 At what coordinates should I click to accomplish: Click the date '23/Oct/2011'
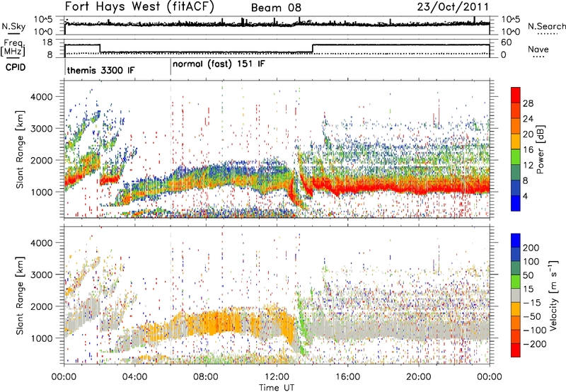(x=453, y=7)
